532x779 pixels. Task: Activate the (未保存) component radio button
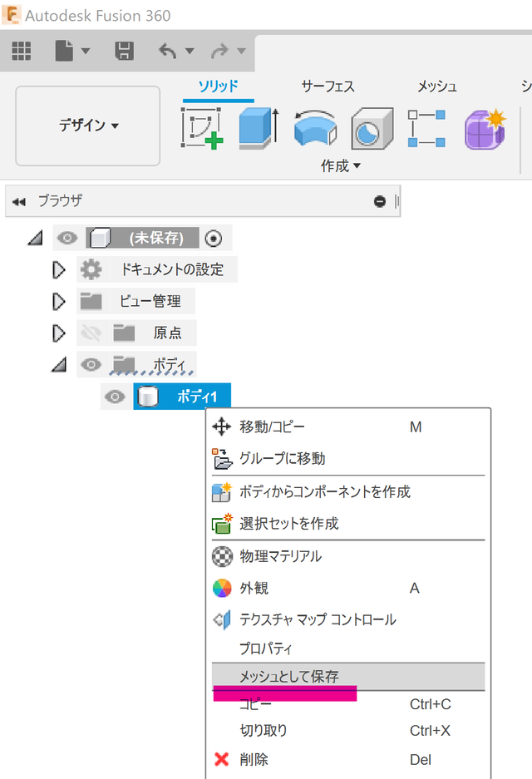click(x=214, y=239)
